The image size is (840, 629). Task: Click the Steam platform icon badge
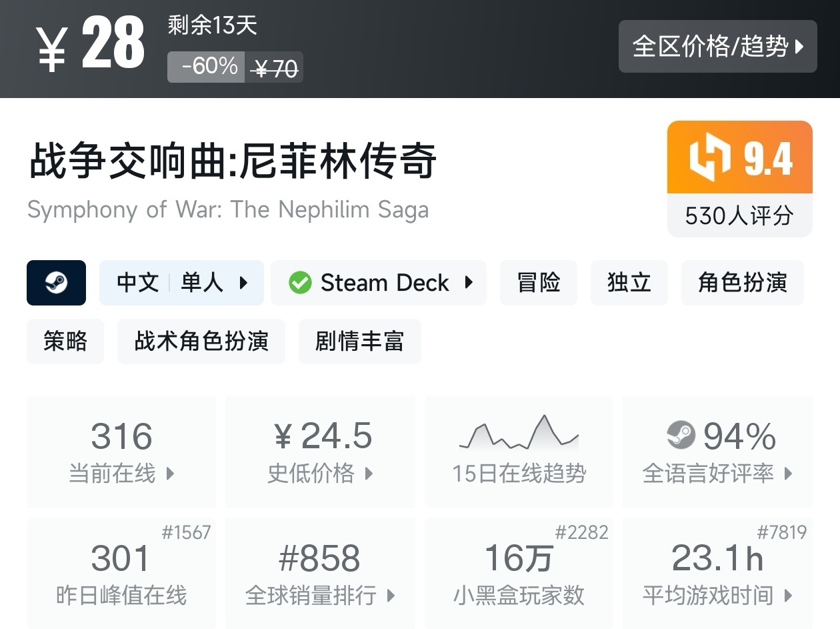click(56, 283)
